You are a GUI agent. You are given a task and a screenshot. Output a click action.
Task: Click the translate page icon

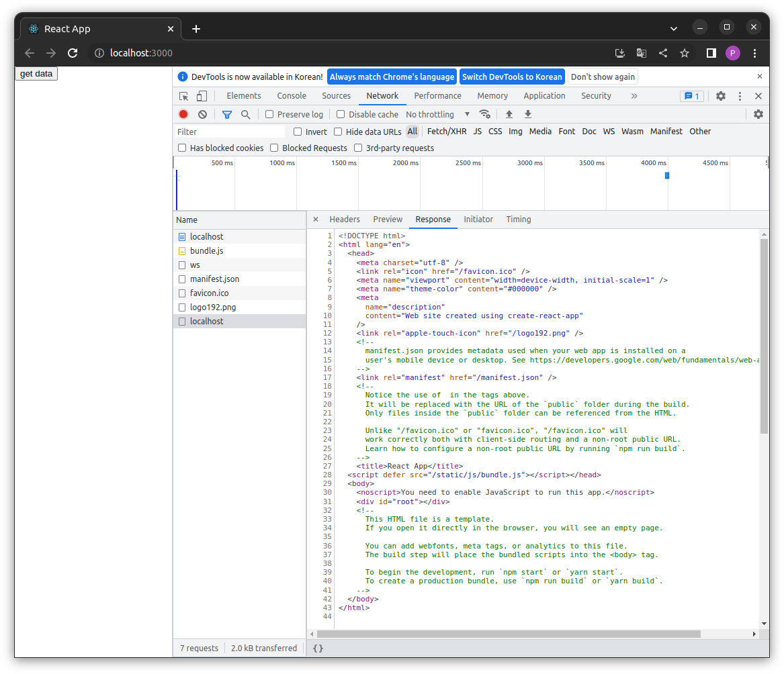pos(642,53)
